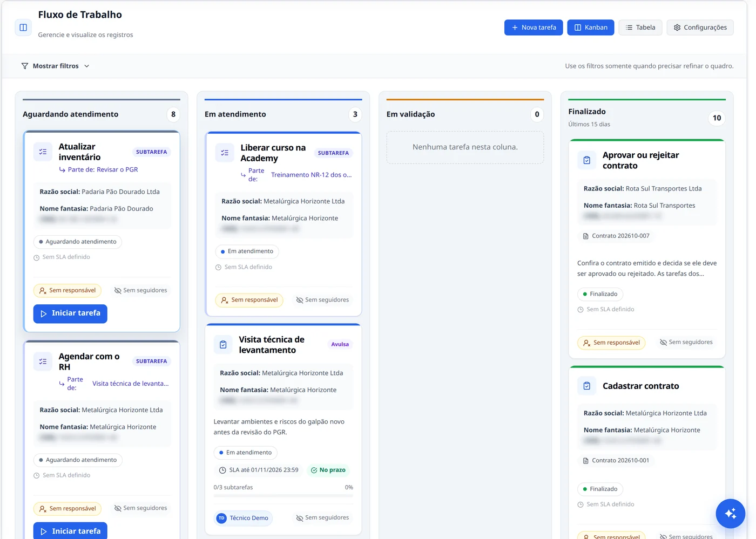Click the sidebar panel toggle icon
This screenshot has height=539, width=756.
23,27
